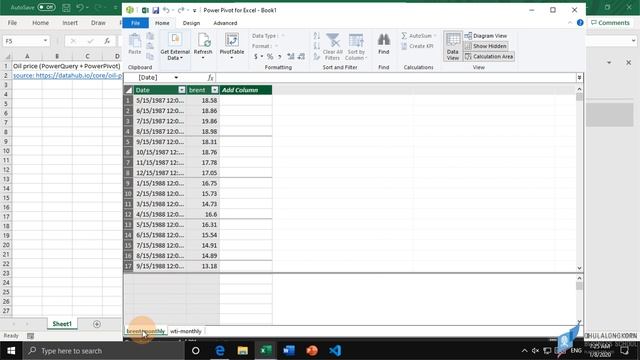Select the brent-monthly table tab

pyautogui.click(x=146, y=331)
